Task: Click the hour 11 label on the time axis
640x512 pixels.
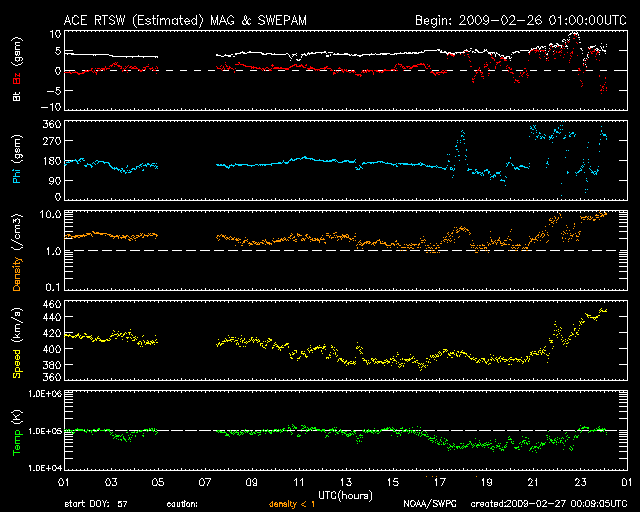Action: (x=298, y=483)
